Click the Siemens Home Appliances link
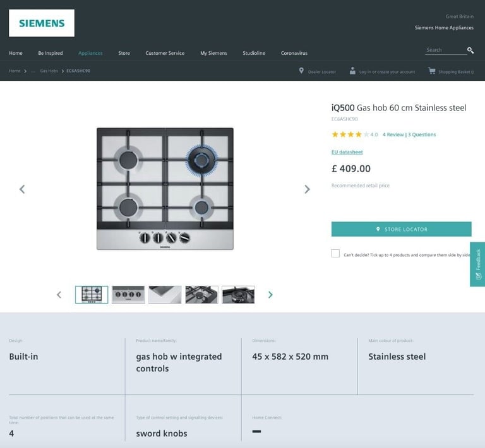Viewport: 485px width, 448px height. pos(444,28)
